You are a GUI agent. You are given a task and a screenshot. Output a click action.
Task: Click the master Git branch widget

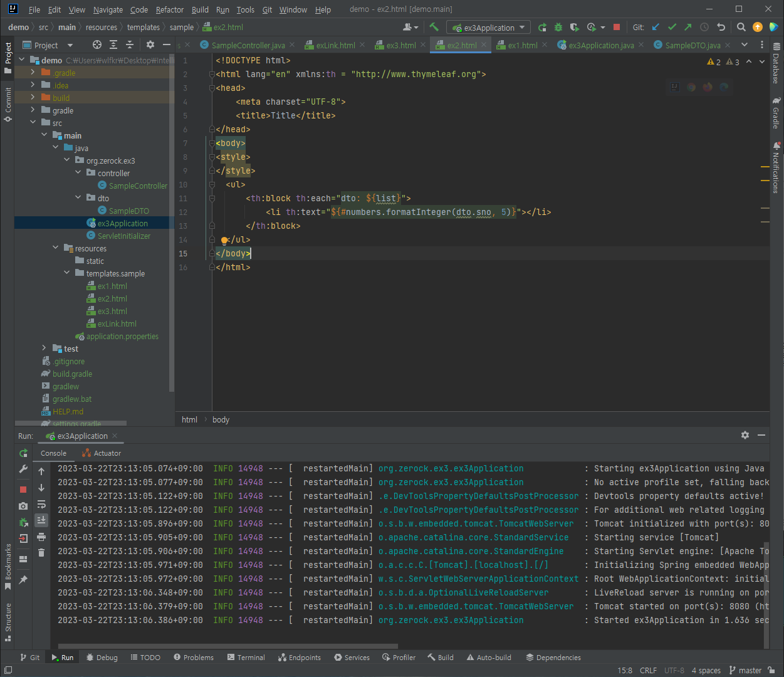[x=745, y=670]
